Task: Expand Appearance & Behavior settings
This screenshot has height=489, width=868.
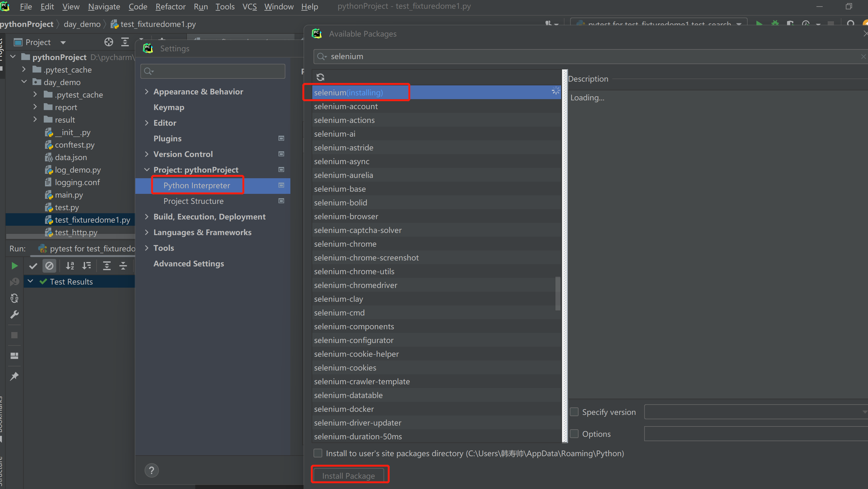Action: [x=147, y=92]
